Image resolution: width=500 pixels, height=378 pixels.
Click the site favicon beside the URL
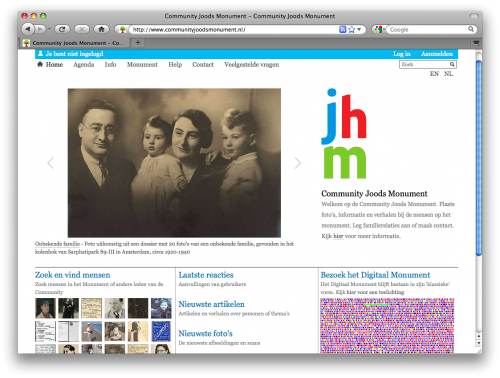pyautogui.click(x=122, y=30)
